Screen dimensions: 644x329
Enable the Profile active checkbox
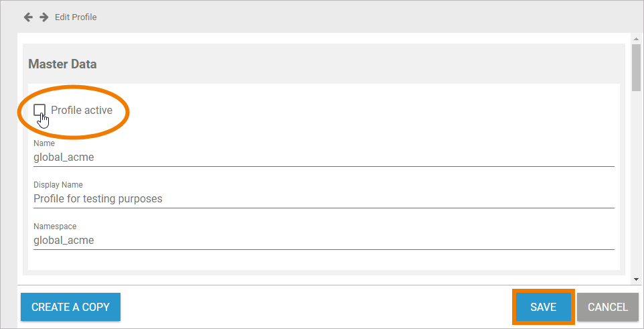(x=39, y=110)
